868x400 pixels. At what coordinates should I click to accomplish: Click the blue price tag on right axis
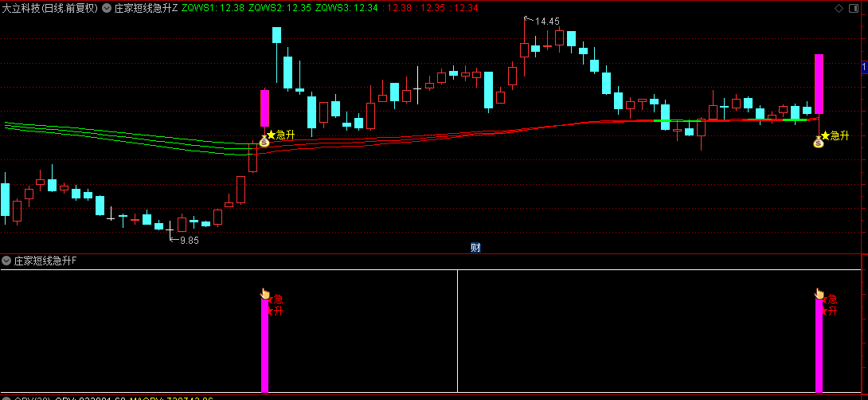click(x=865, y=67)
